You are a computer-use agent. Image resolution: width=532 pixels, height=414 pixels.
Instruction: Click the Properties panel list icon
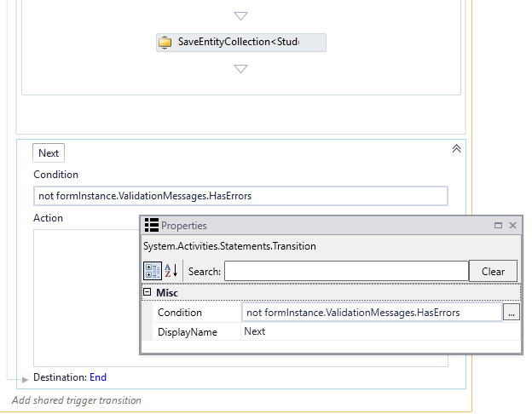151,225
